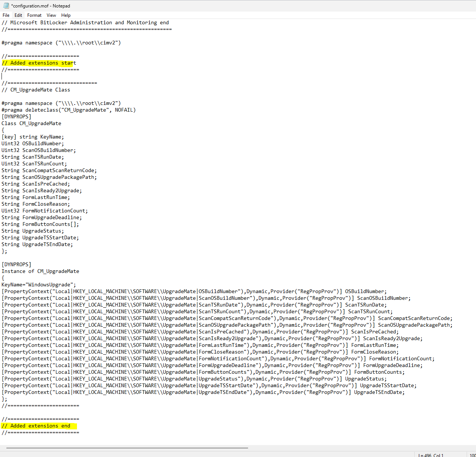Image resolution: width=476 pixels, height=457 pixels.
Task: Click the PropertyContext line ending 'FormButtonCounts;'
Action: (x=203, y=372)
